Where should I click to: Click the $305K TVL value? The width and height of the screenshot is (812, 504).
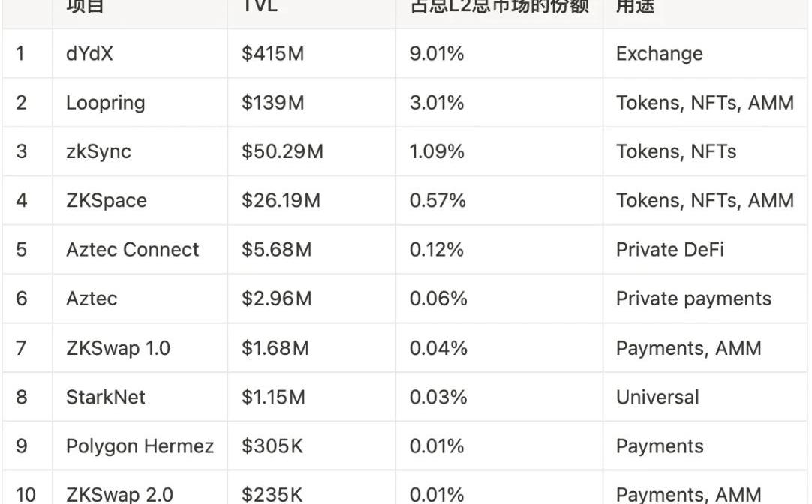click(x=272, y=446)
